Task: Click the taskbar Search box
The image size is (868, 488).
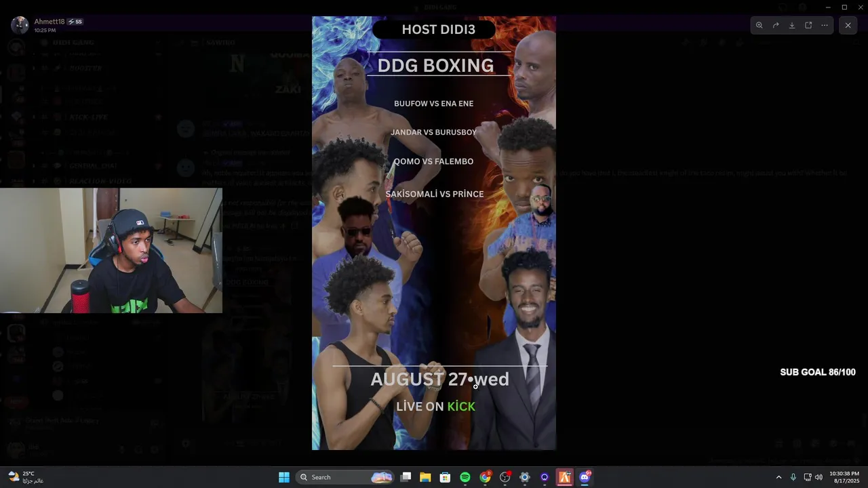Action: click(345, 477)
